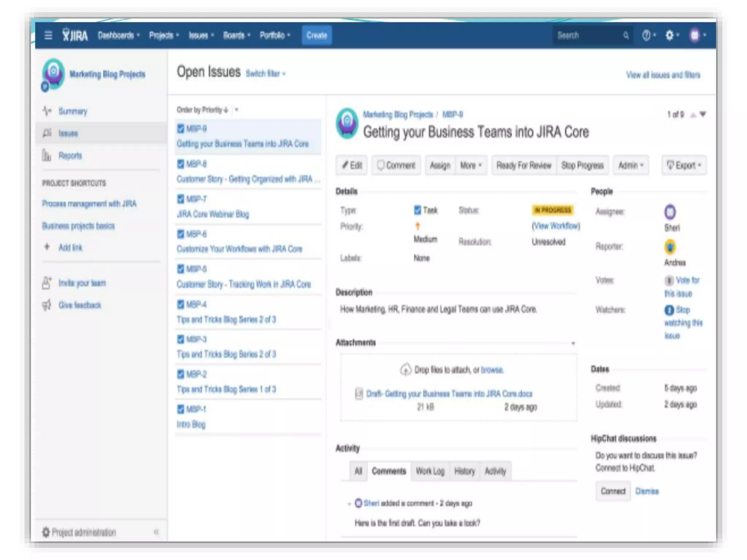747x560 pixels.
Task: Click the user profile avatar in header
Action: [x=695, y=35]
